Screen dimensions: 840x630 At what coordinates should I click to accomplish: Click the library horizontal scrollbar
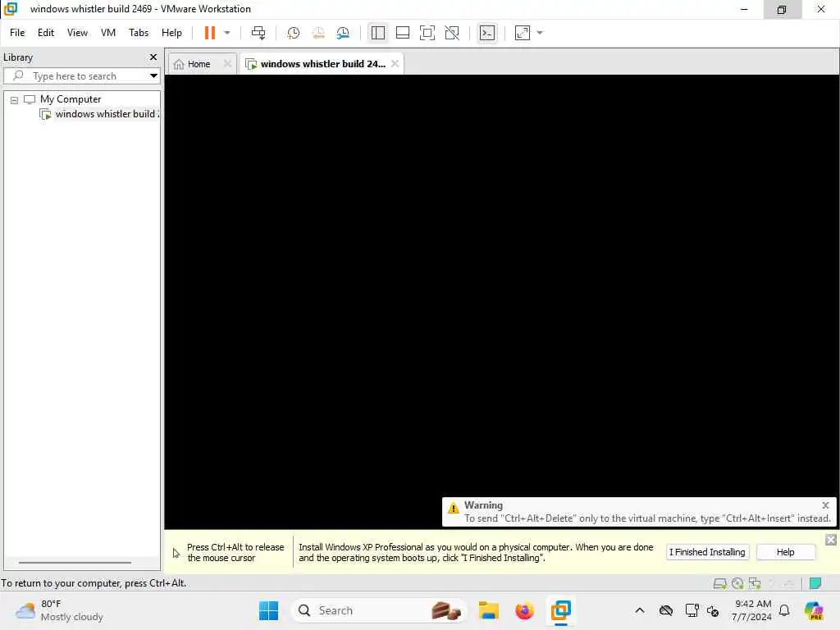pos(75,563)
